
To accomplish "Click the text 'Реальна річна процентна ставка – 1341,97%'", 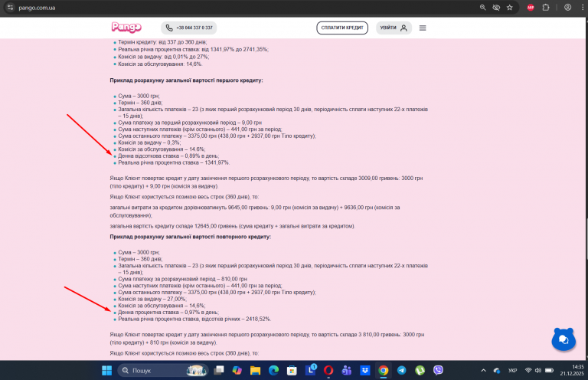I will [174, 163].
